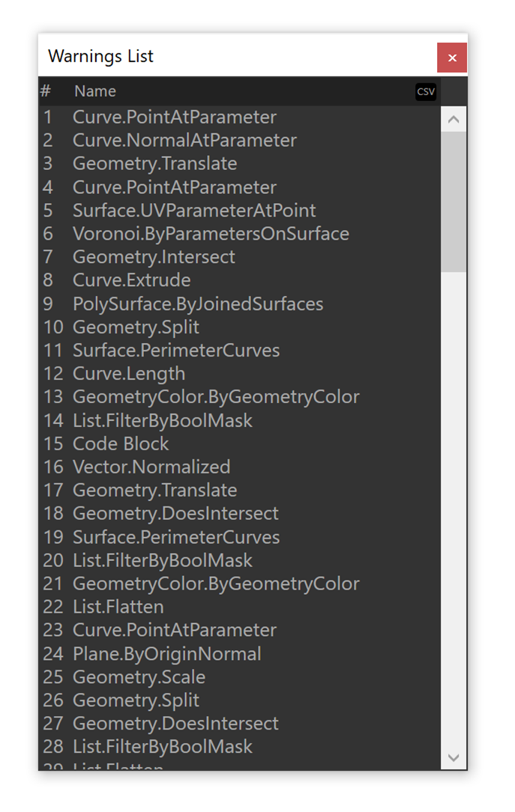Image resolution: width=515 pixels, height=812 pixels.
Task: Select warning 2 Curve.NormalAtParameter
Action: tap(184, 140)
